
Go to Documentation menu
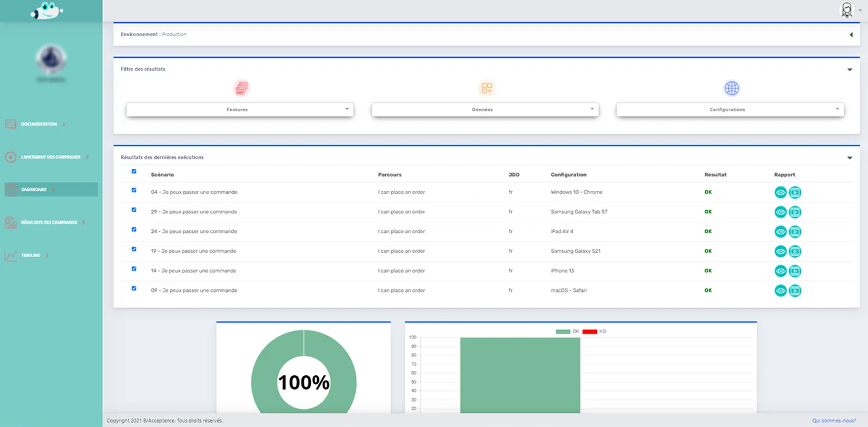pos(39,124)
